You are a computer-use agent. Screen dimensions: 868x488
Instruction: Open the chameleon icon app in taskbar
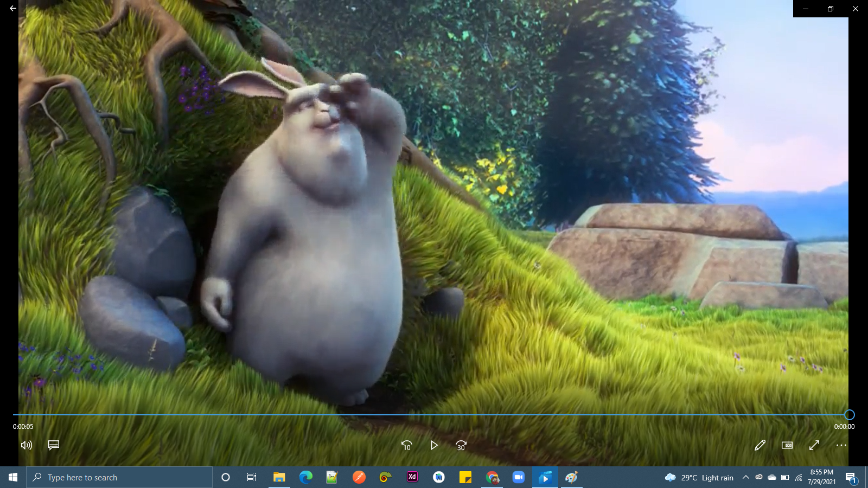tap(386, 477)
